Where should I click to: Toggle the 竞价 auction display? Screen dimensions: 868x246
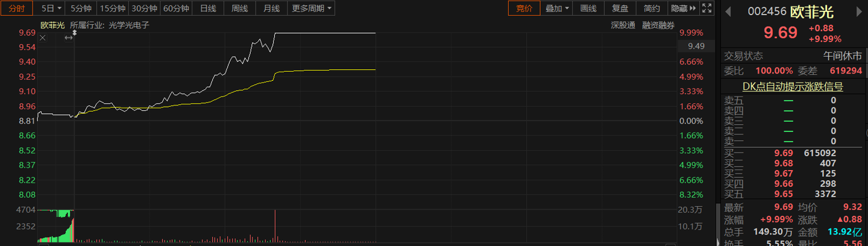524,8
